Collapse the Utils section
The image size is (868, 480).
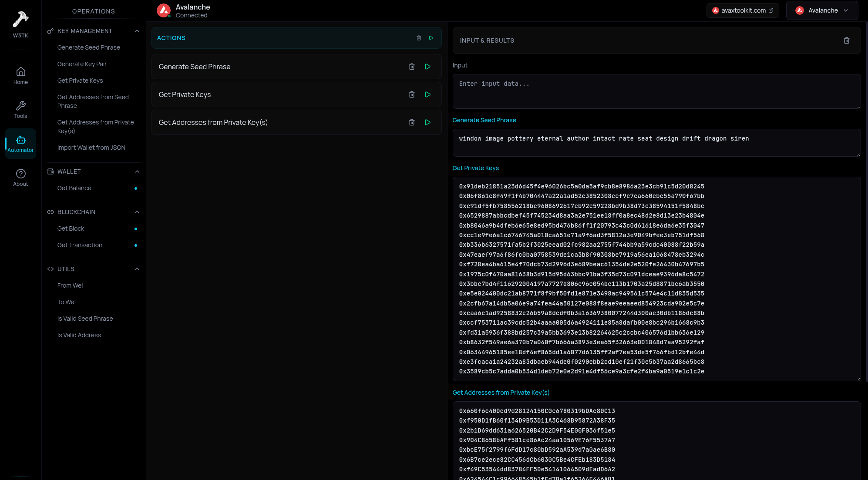(137, 269)
